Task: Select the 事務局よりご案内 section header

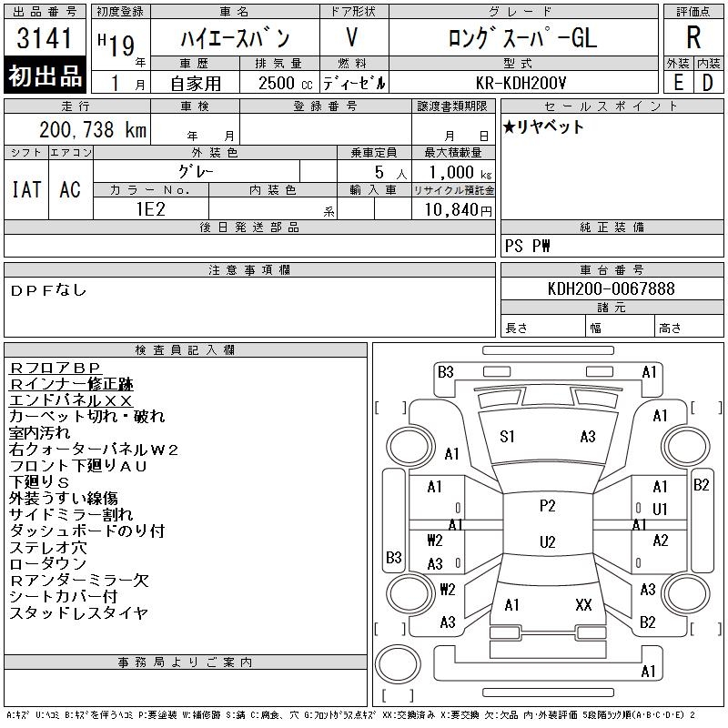Action: pyautogui.click(x=186, y=662)
